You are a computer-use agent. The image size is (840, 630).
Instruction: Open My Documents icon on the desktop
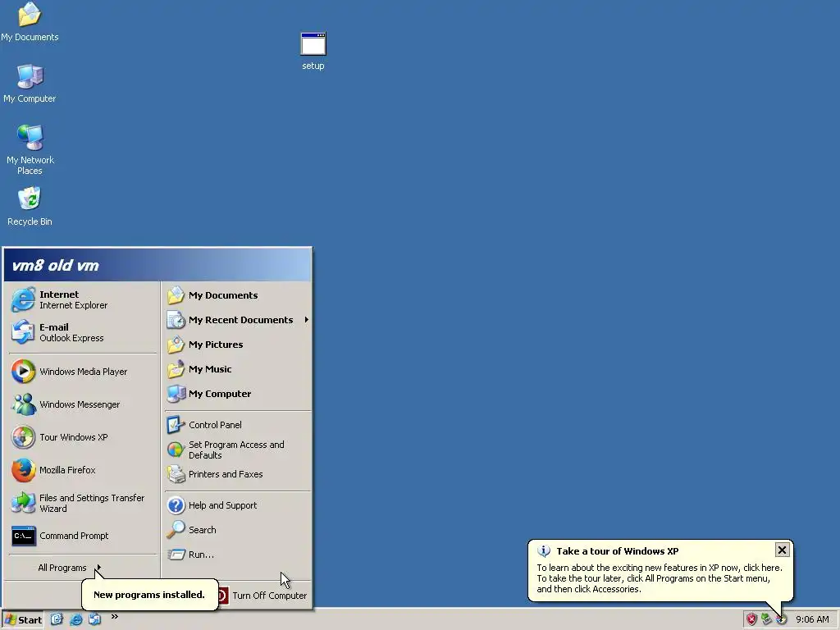point(30,21)
